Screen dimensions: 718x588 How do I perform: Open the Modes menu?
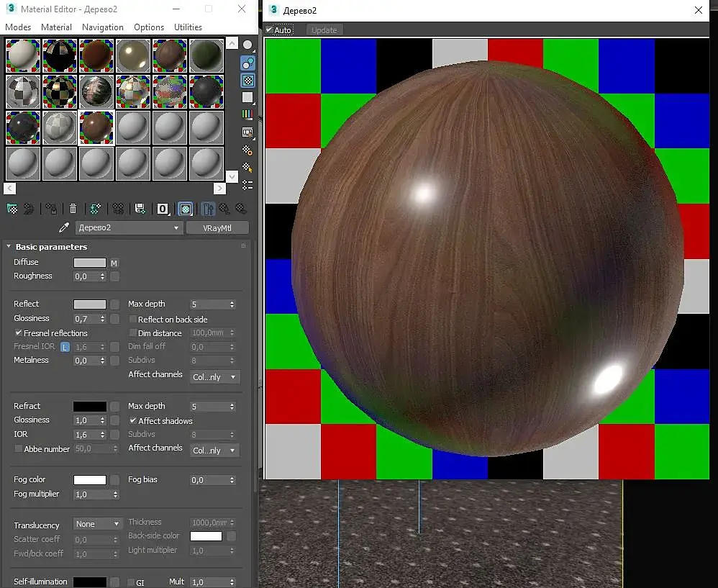pyautogui.click(x=18, y=27)
